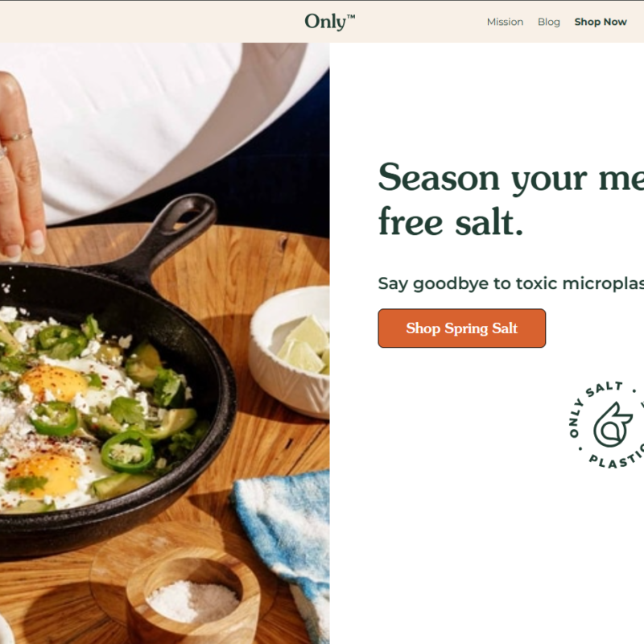Select Shop Now in the navigation
644x644 pixels.
601,22
